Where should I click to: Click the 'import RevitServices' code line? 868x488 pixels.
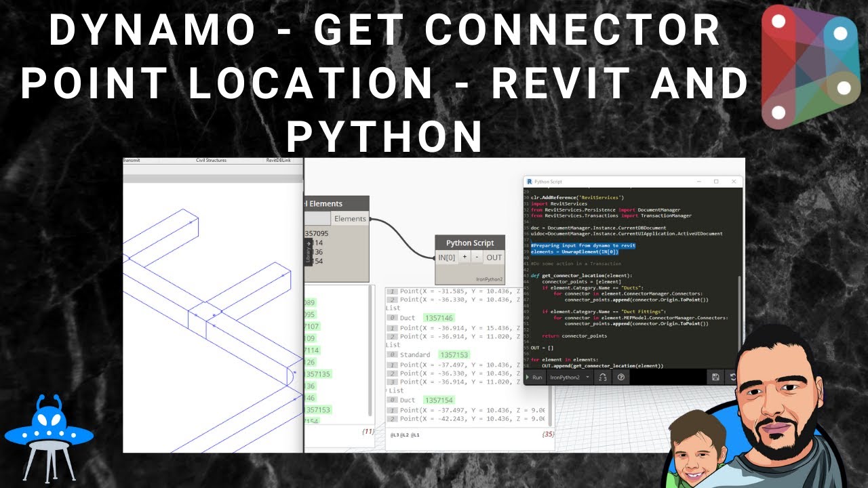click(559, 203)
